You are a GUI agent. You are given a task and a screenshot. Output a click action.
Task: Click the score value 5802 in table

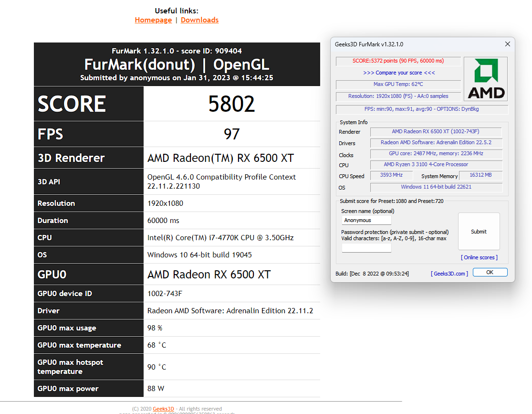(231, 104)
